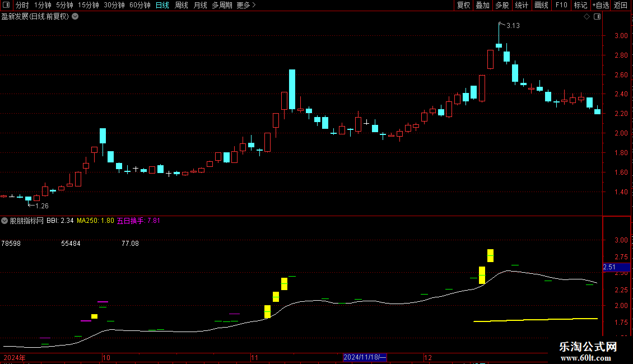Click the 55484 indicator reading
Image resolution: width=633 pixels, height=364 pixels.
[71, 244]
